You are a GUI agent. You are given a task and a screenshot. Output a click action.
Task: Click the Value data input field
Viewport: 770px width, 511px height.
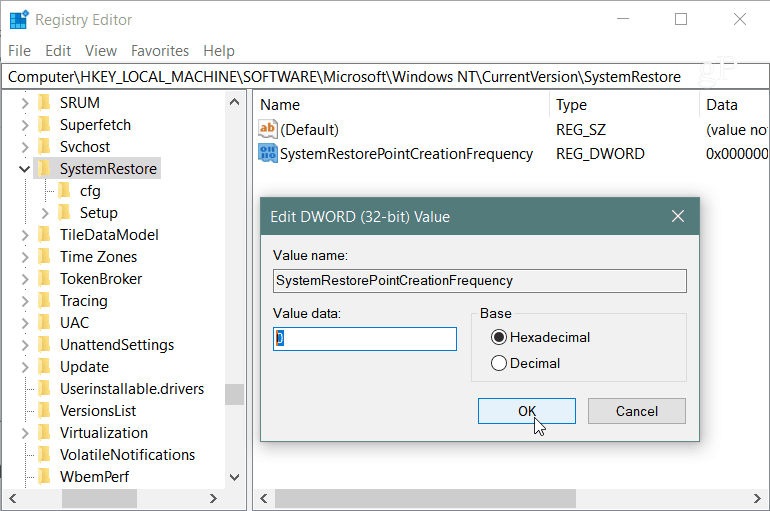(365, 339)
